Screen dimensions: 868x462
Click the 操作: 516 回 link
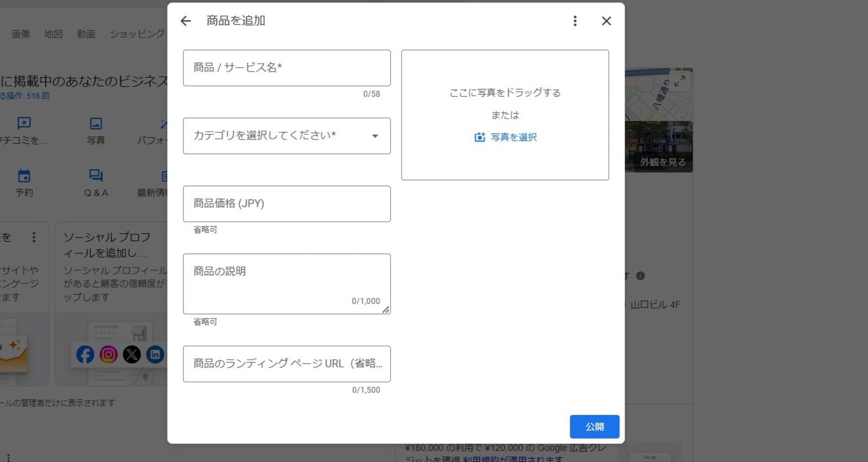tap(25, 95)
